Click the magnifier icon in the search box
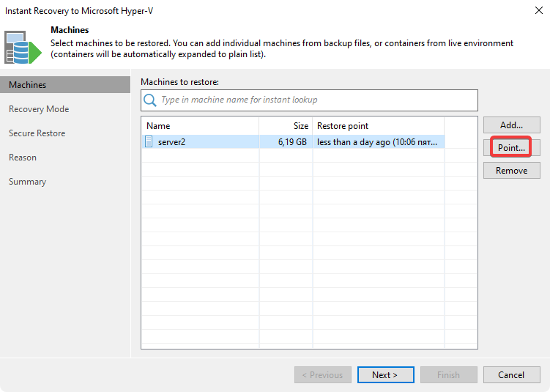This screenshot has width=550, height=392. (150, 100)
